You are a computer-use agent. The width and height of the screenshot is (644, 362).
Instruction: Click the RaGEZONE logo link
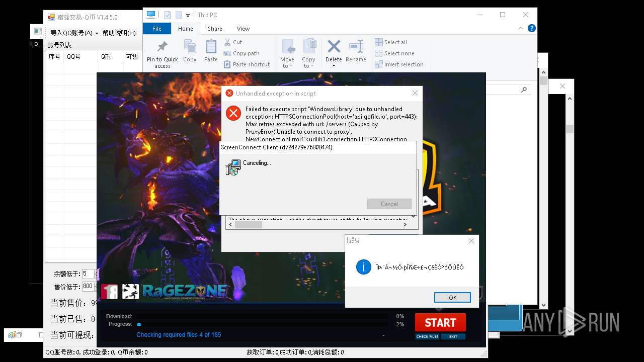(185, 291)
